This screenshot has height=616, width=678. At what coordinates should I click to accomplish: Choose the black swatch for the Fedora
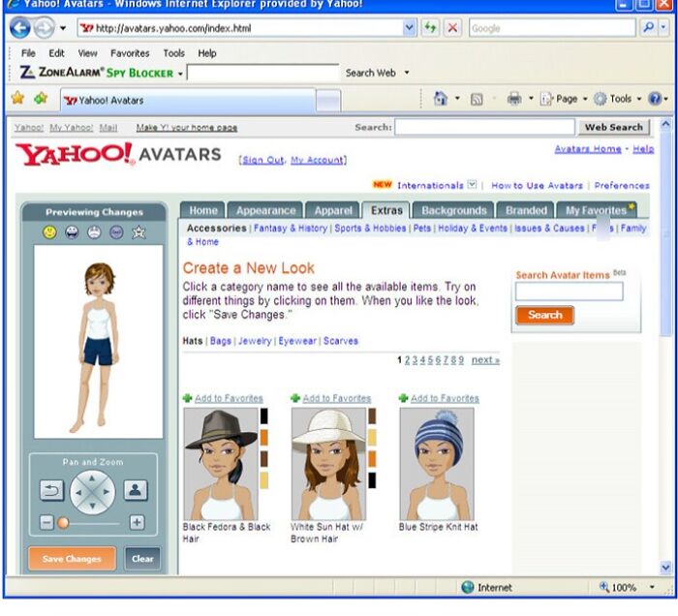click(263, 416)
